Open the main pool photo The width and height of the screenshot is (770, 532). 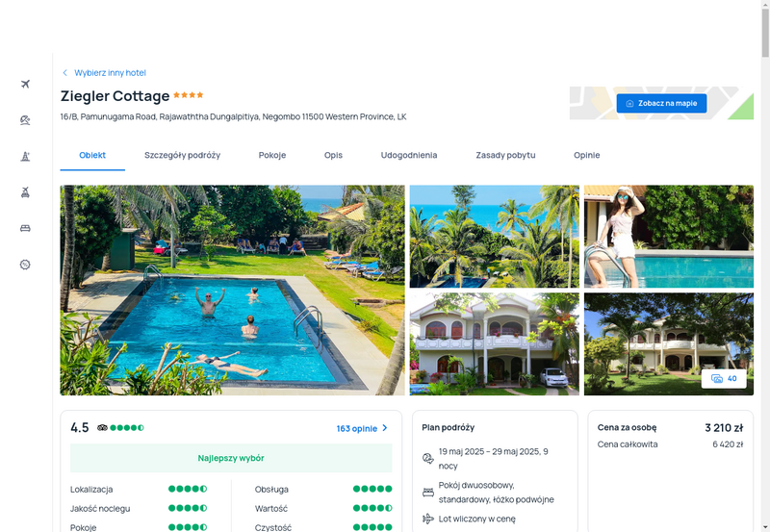(232, 290)
